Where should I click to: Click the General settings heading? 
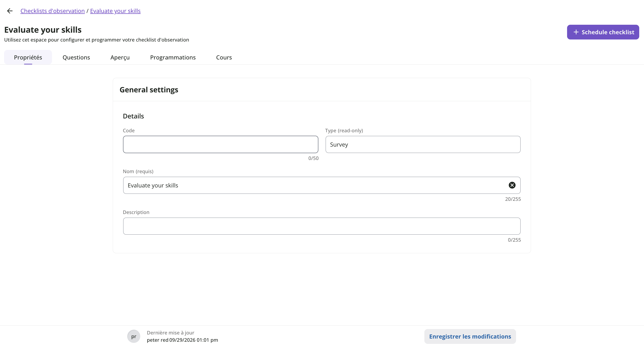[x=149, y=89]
